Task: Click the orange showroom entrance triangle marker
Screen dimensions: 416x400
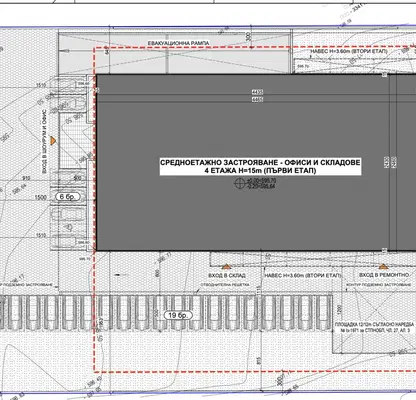Action: click(52, 141)
